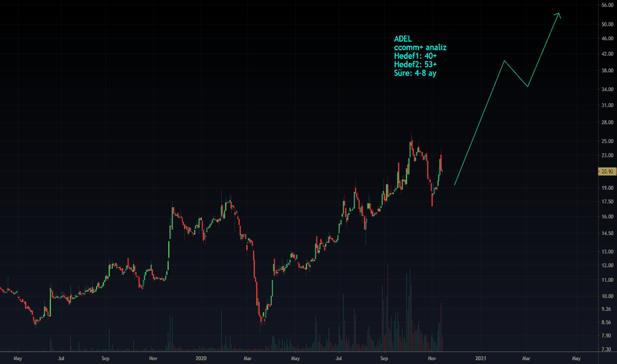Image resolution: width=617 pixels, height=364 pixels.
Task: Click the 10.00 price axis label
Action: (x=607, y=296)
